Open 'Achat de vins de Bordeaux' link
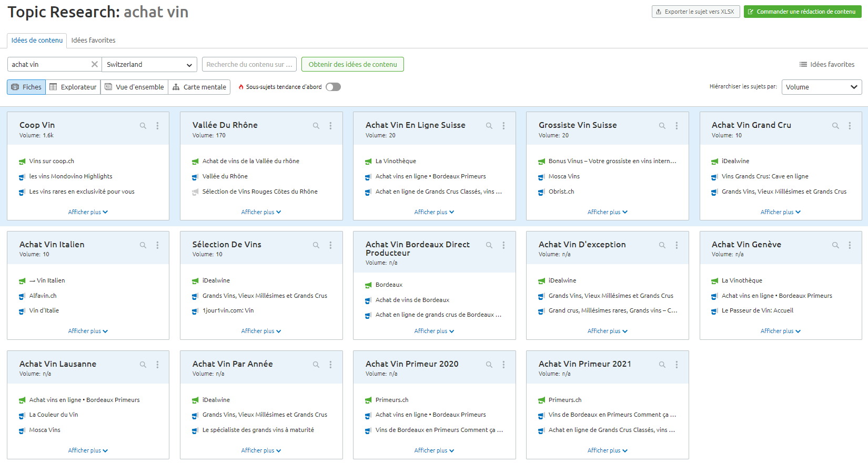The image size is (868, 473). click(x=412, y=300)
